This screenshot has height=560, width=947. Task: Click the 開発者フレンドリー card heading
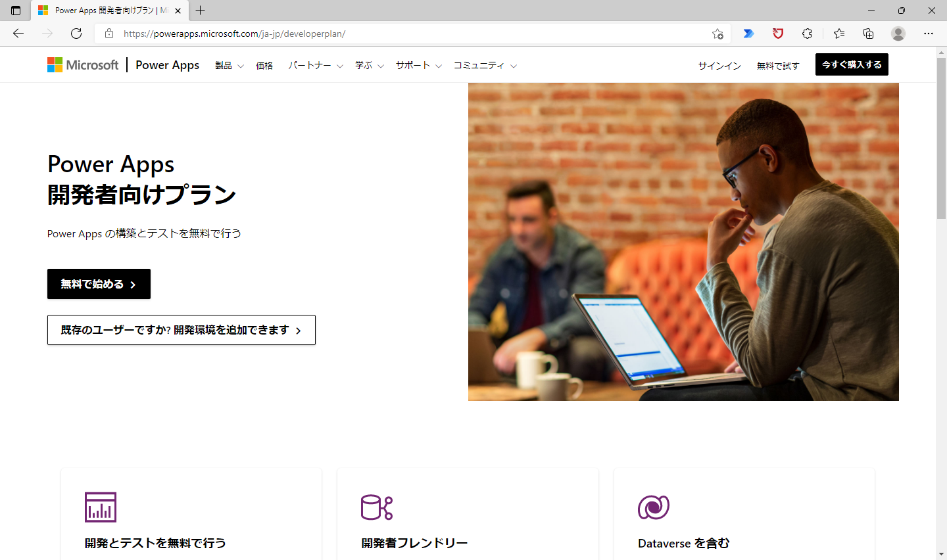414,543
